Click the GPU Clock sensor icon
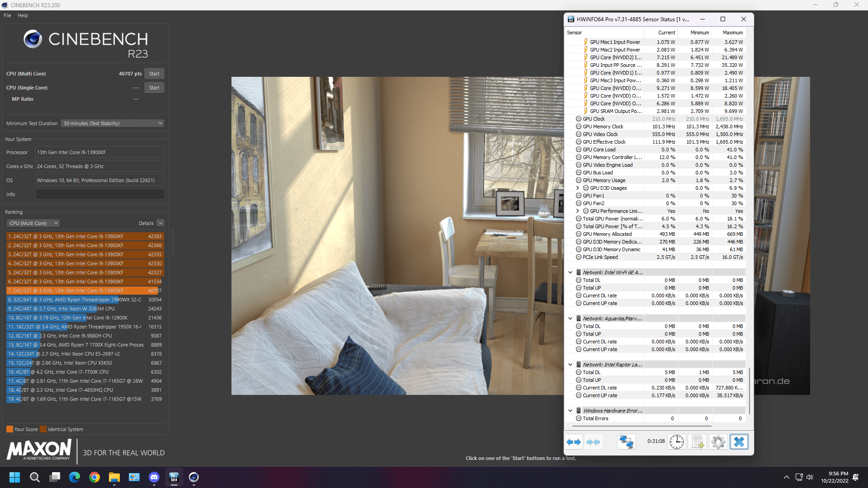The width and height of the screenshot is (868, 488). [x=578, y=119]
